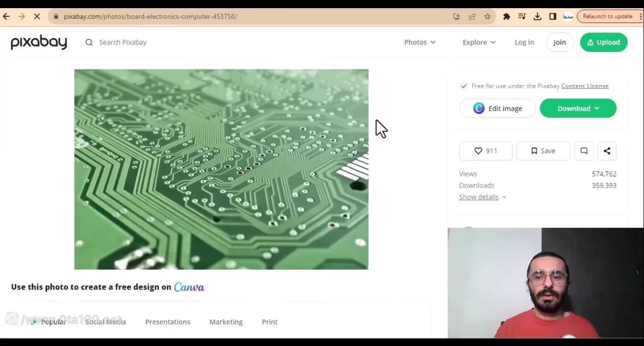This screenshot has width=644, height=346.
Task: Open the Content License link
Action: [585, 86]
